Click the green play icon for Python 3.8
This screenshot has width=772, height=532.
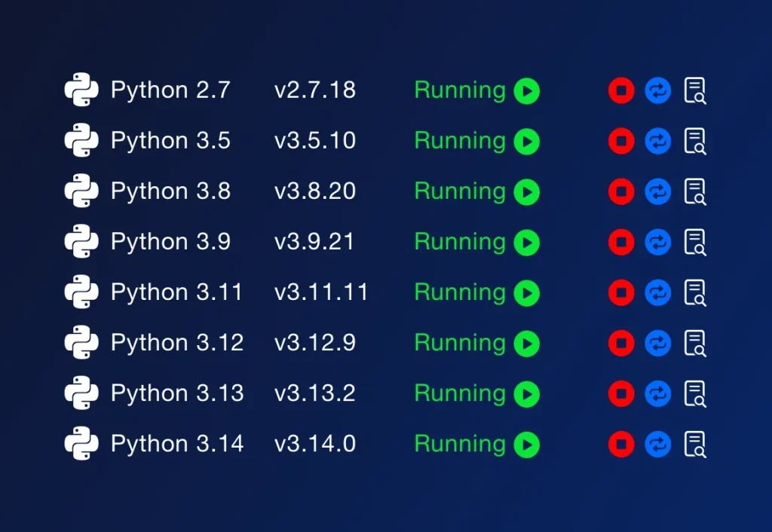tap(527, 192)
